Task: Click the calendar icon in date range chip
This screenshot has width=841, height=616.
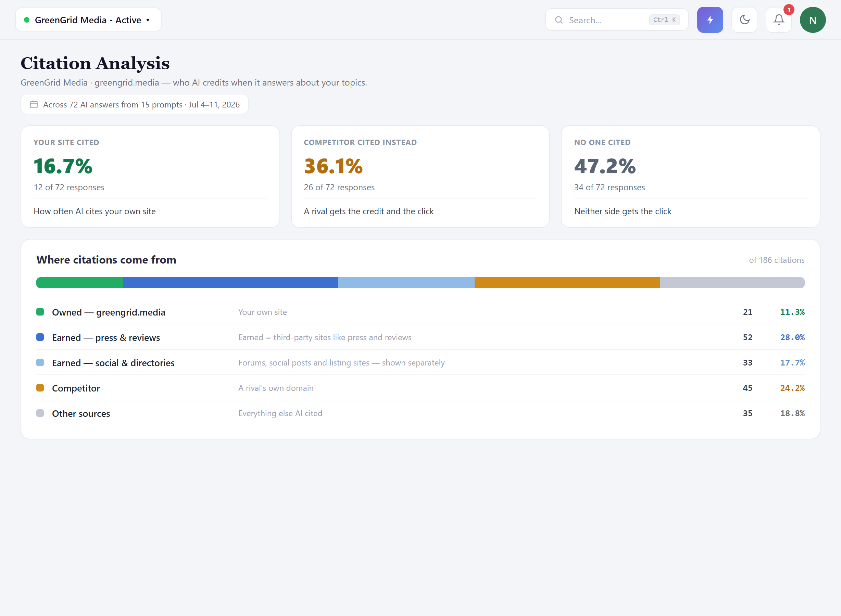Action: pos(34,104)
